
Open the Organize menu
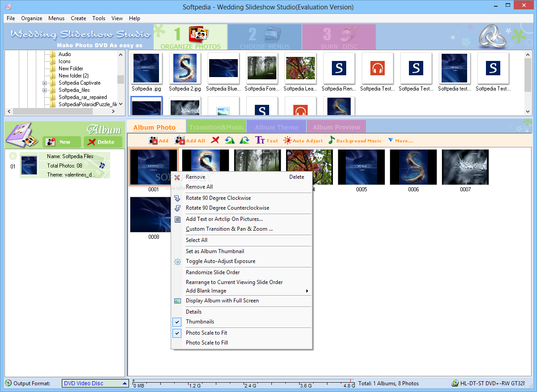click(31, 18)
